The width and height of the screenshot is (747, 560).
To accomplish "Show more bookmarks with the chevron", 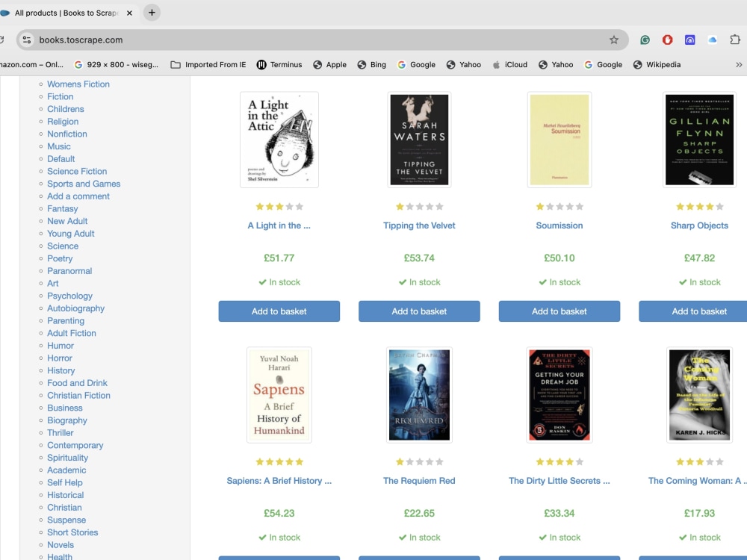I will [739, 65].
